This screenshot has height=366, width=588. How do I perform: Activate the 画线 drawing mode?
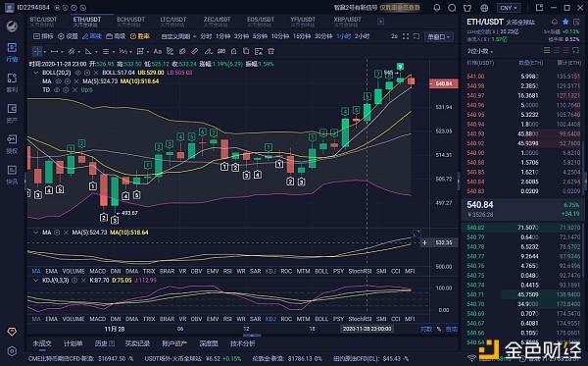92,36
